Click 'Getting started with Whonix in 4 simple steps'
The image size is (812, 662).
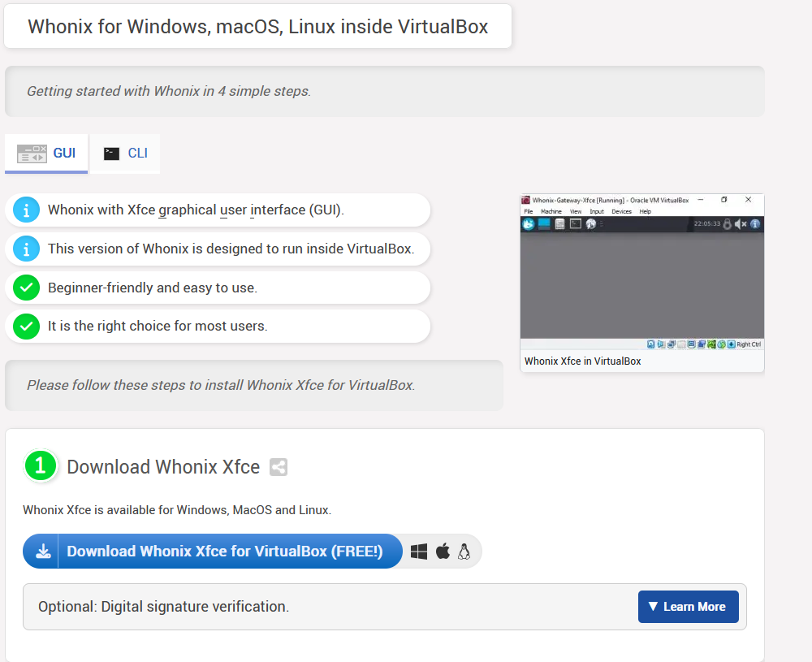pos(169,91)
